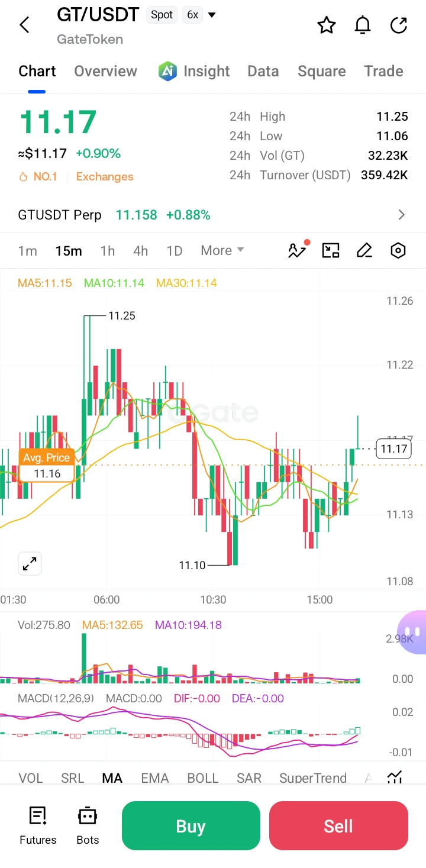
Task: Switch to the Trade tab
Action: pyautogui.click(x=384, y=72)
